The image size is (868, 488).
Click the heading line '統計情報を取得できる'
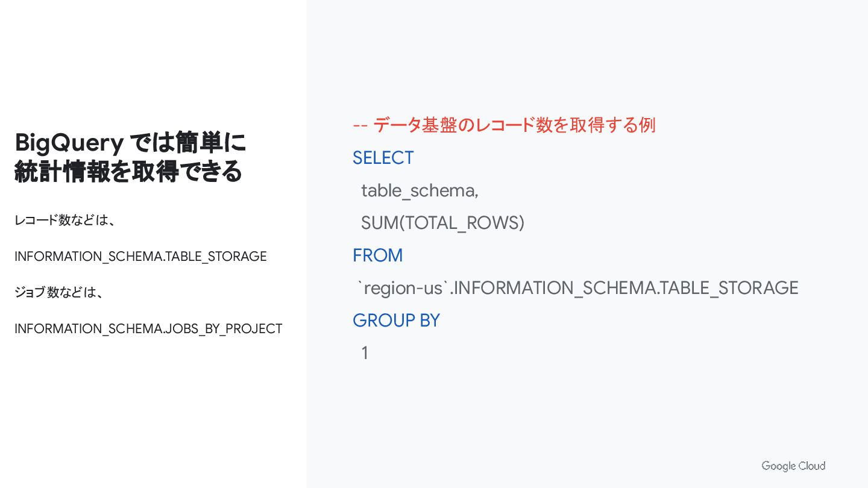[128, 172]
